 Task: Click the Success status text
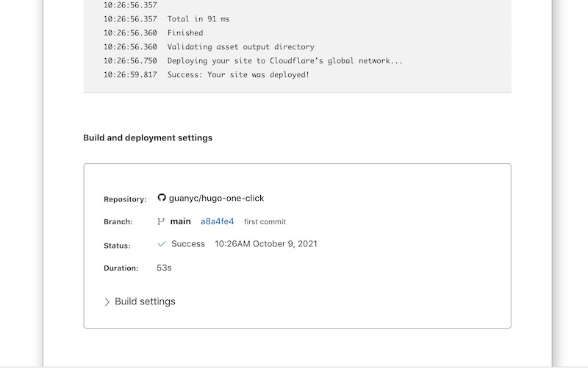tap(188, 244)
